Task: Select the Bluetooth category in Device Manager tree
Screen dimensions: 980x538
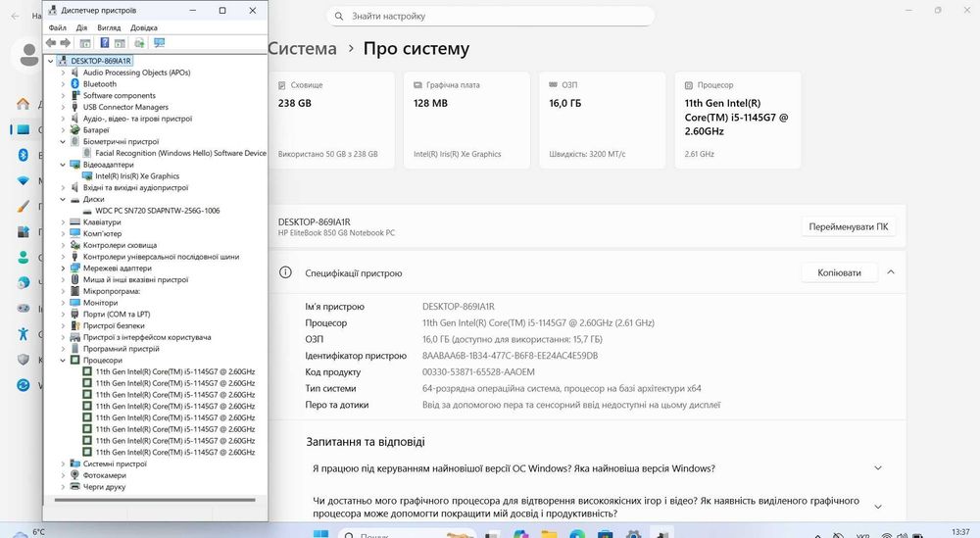Action: pos(99,83)
